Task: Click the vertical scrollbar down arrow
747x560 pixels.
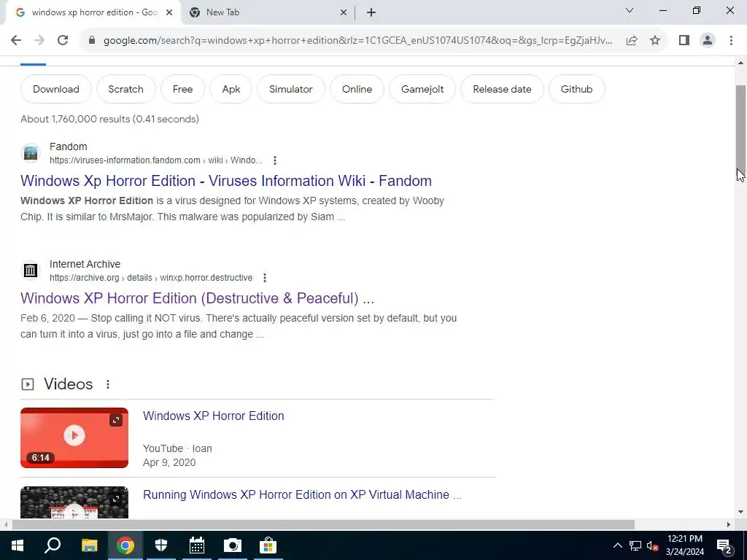Action: [740, 512]
